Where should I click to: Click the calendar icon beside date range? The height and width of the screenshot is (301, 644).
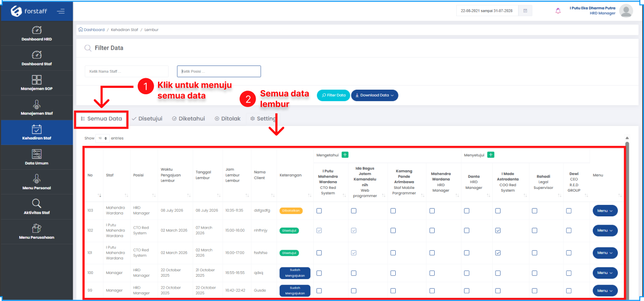525,11
